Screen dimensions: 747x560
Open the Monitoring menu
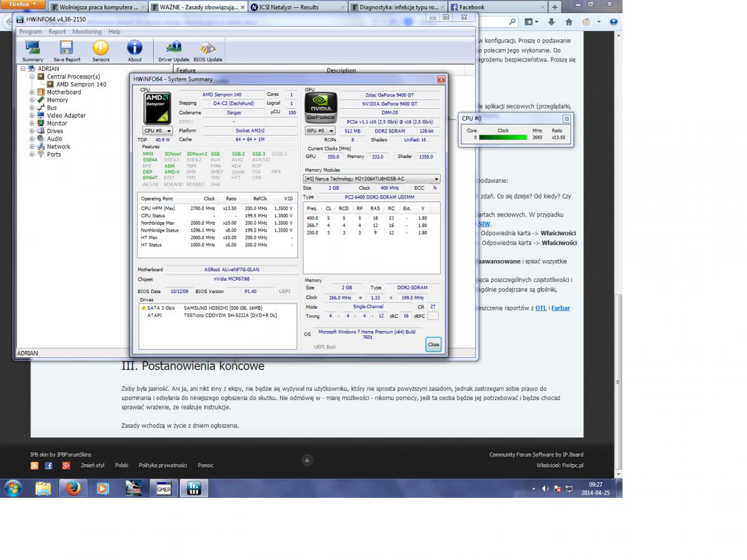87,31
